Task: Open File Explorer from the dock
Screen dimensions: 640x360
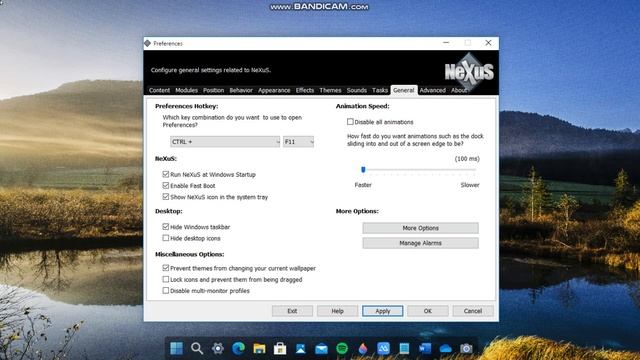Action: click(259, 348)
